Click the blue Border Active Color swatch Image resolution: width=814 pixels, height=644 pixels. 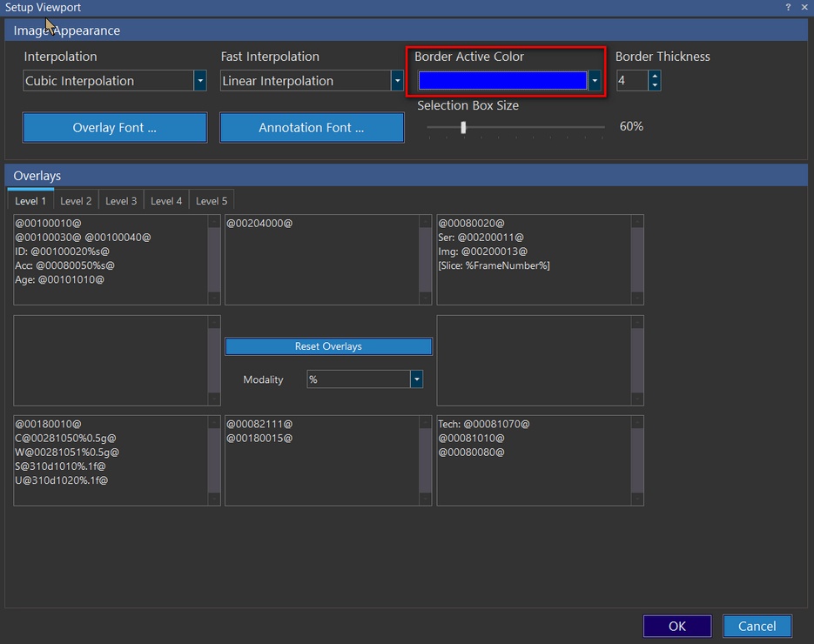[x=502, y=81]
